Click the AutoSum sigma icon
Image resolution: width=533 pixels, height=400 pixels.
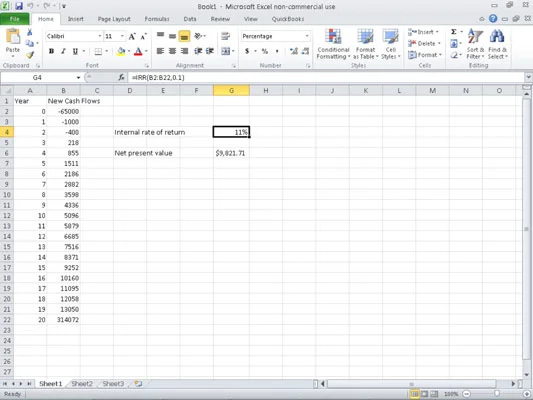[x=454, y=32]
